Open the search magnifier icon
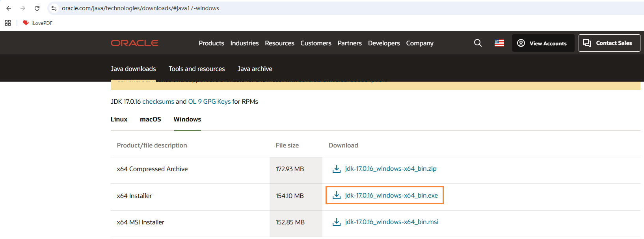This screenshot has width=644, height=239. (x=478, y=43)
